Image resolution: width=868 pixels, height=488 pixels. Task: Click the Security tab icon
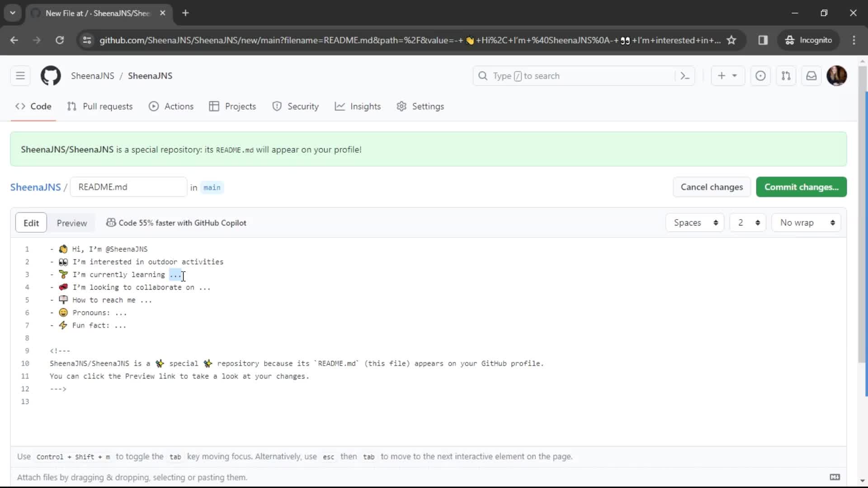pos(276,106)
